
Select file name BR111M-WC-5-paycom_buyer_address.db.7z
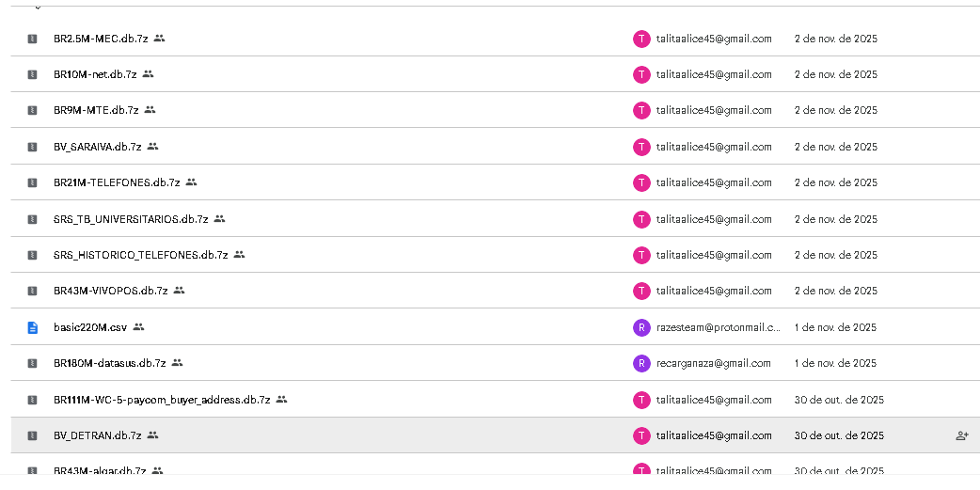163,400
